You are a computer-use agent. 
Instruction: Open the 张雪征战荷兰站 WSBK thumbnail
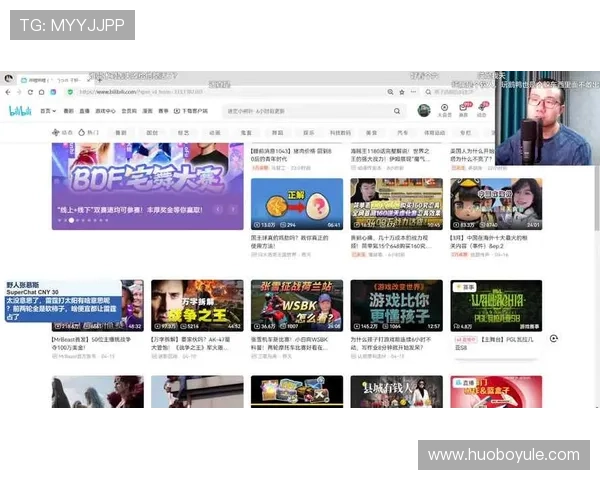(297, 305)
